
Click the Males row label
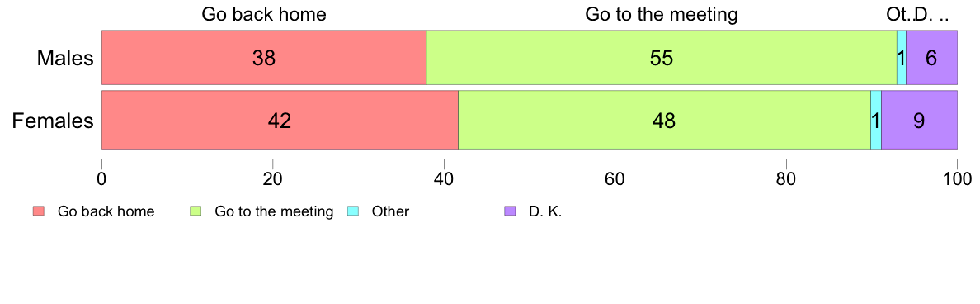(x=65, y=58)
